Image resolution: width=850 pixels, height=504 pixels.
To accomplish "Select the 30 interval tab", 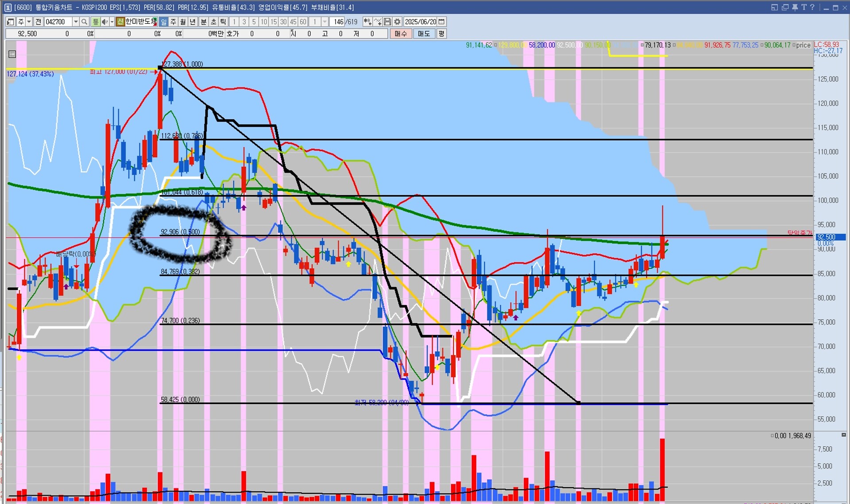I will pos(283,22).
